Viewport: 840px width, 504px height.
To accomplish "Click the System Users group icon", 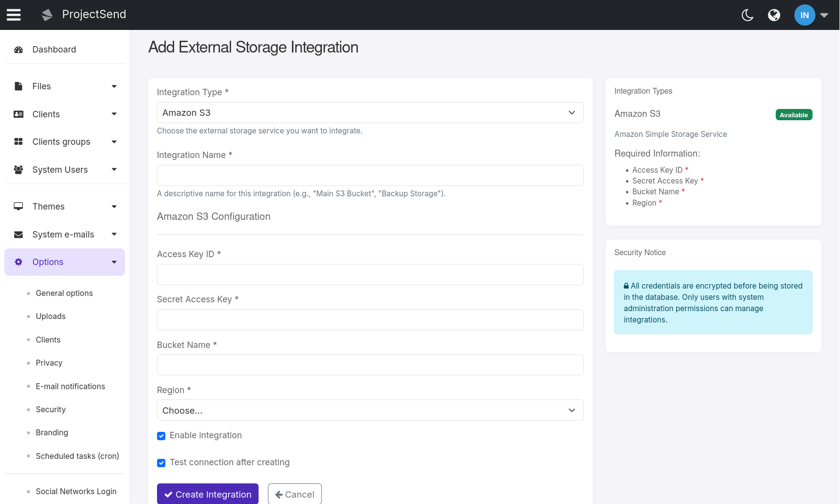I will tap(18, 169).
